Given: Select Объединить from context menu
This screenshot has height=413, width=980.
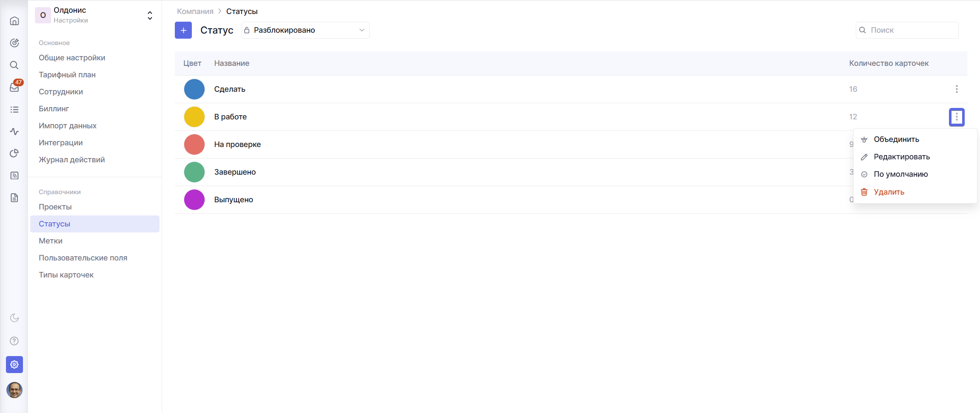Looking at the screenshot, I should coord(896,139).
